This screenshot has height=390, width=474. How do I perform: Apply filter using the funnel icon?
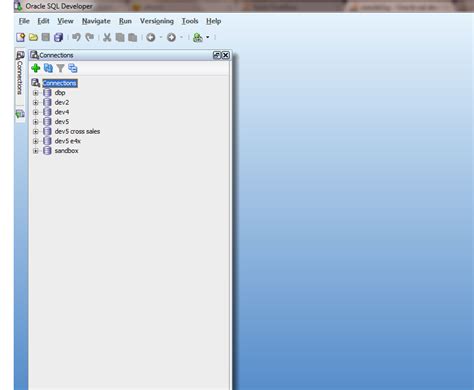point(60,68)
